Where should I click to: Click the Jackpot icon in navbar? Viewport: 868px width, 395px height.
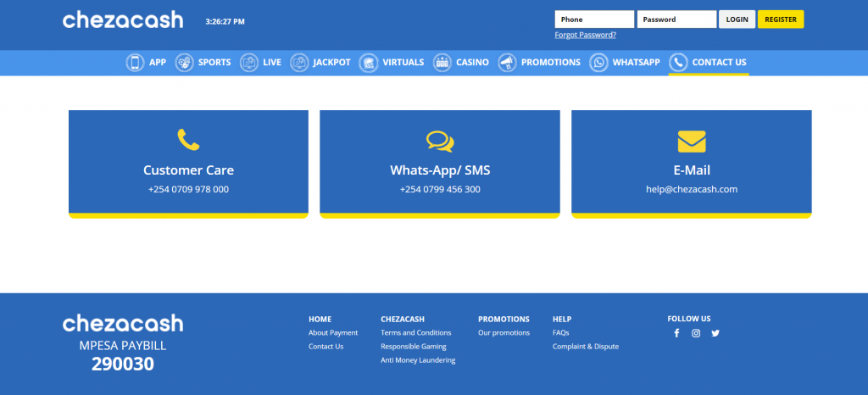click(299, 63)
